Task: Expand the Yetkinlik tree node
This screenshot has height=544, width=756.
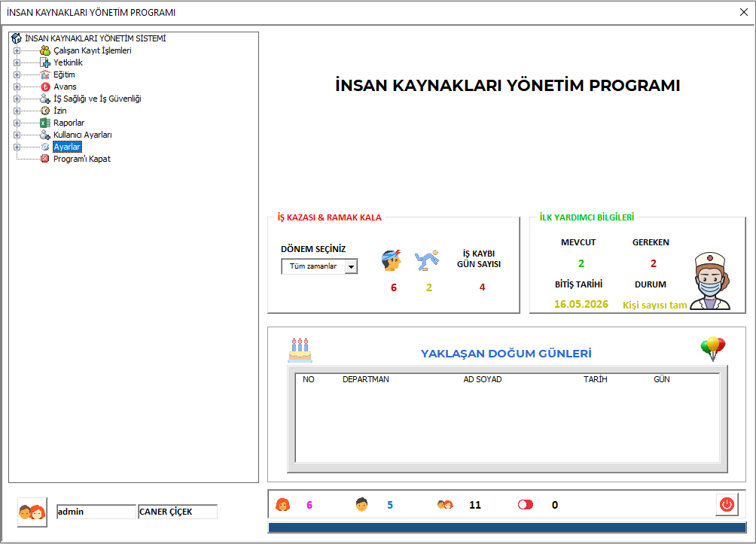Action: tap(17, 62)
